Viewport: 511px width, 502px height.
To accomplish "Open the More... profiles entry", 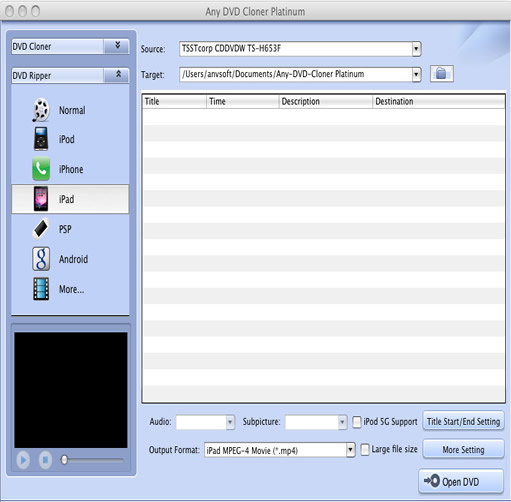I will click(71, 289).
